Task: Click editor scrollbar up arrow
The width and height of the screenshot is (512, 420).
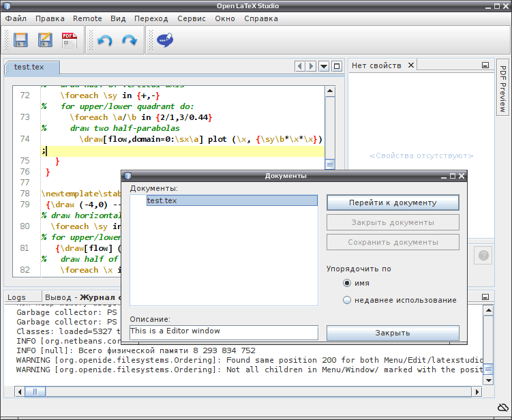Action: pyautogui.click(x=330, y=91)
